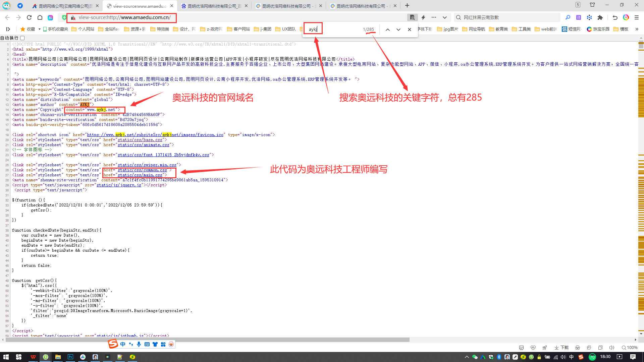Open the static/css/main.css link
Image resolution: width=644 pixels, height=362 pixels.
140,175
